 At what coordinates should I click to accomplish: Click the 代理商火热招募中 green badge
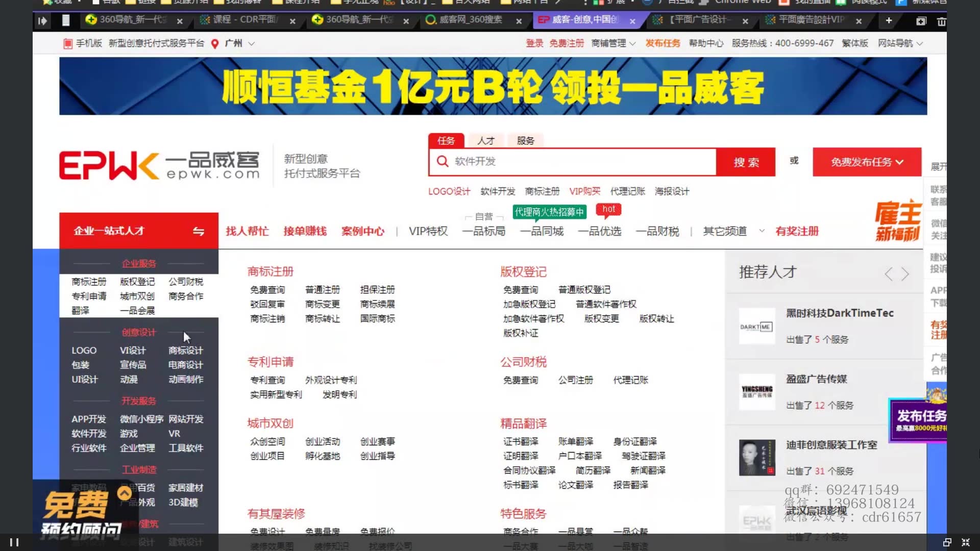549,212
